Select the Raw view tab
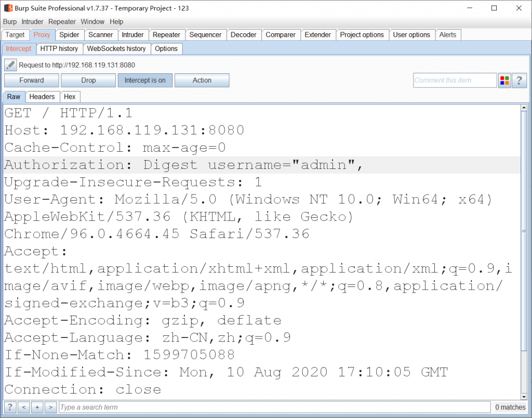This screenshot has width=532, height=418. click(x=14, y=96)
